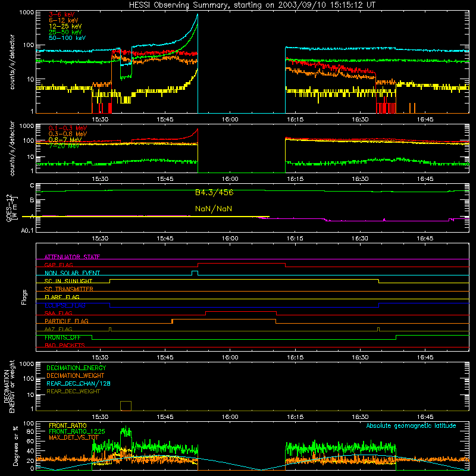Select the SAA_FLAG label
Screen dimensions: 476x476
(58, 313)
